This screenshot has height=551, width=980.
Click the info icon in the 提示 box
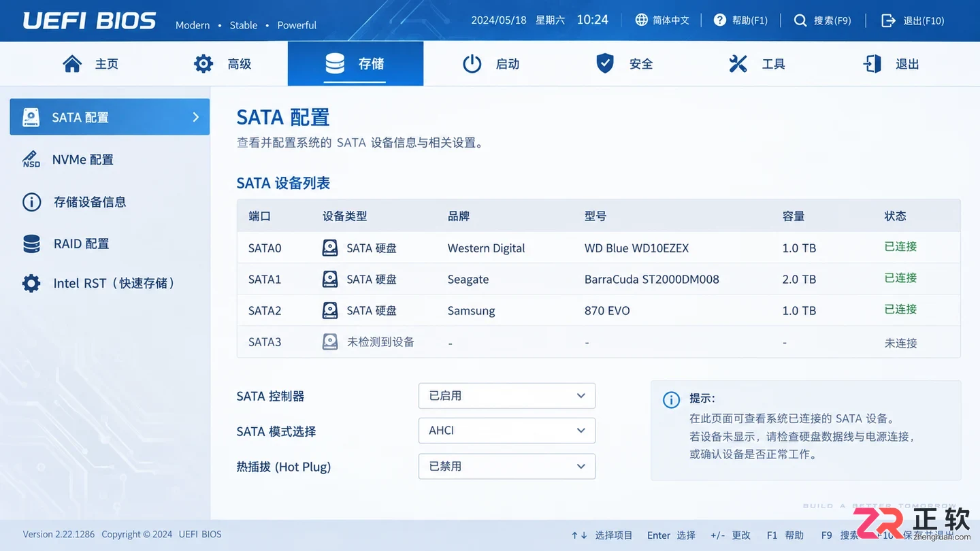click(671, 400)
